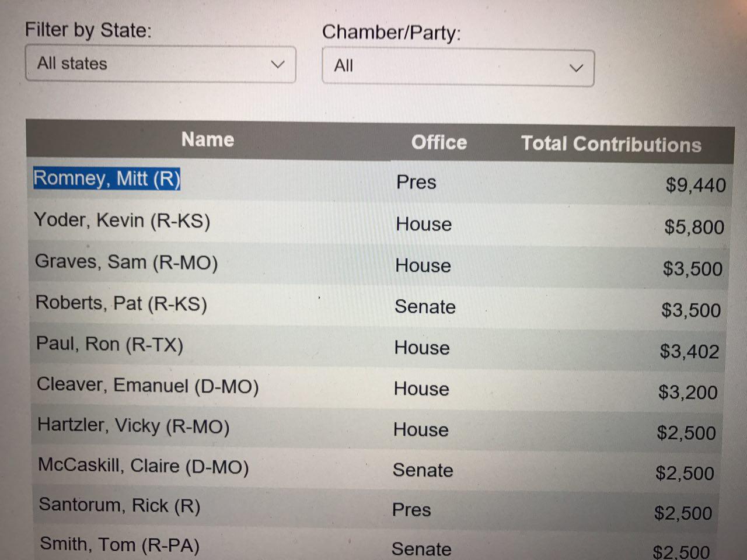Click Santorum, Rick (R) name
The height and width of the screenshot is (560, 747).
click(x=120, y=505)
